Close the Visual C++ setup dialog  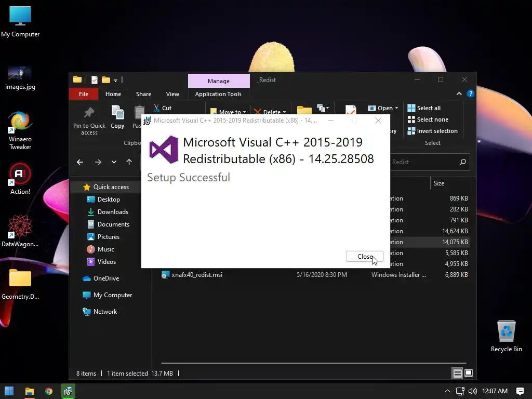[365, 257]
